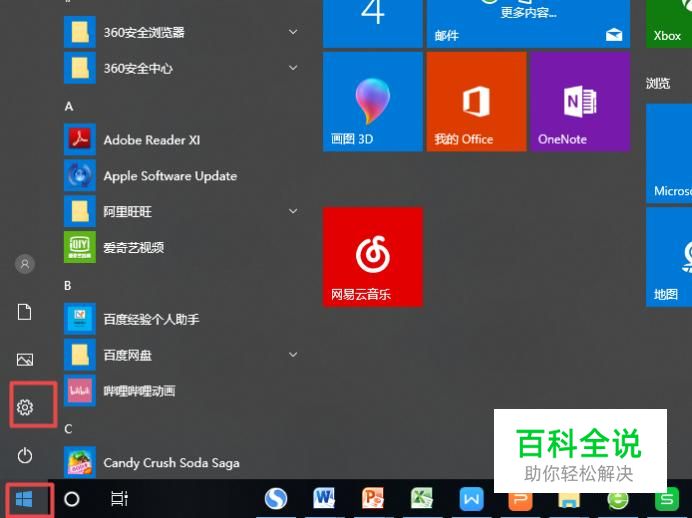Click the Power icon in Start sidebar
Viewport: 692px width, 518px height.
(x=25, y=455)
